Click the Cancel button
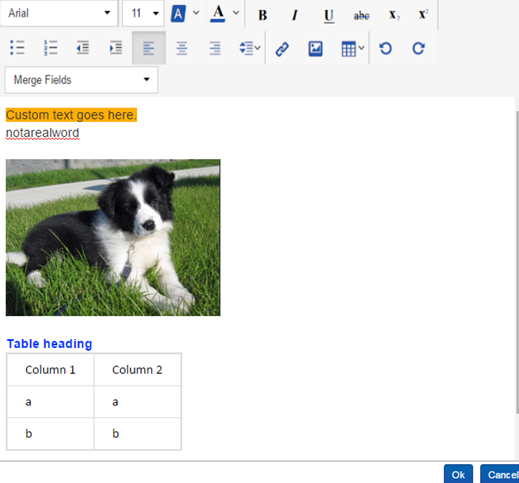This screenshot has height=483, width=519. click(501, 474)
